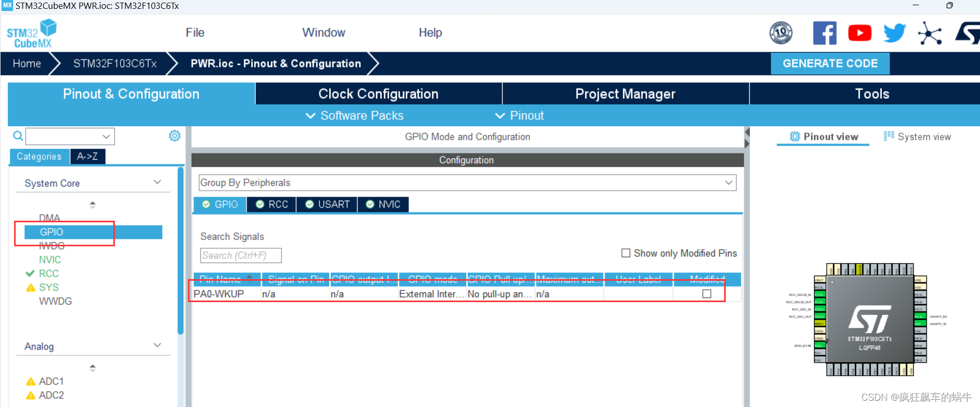Switch to System view
This screenshot has height=407, width=980.
point(917,137)
